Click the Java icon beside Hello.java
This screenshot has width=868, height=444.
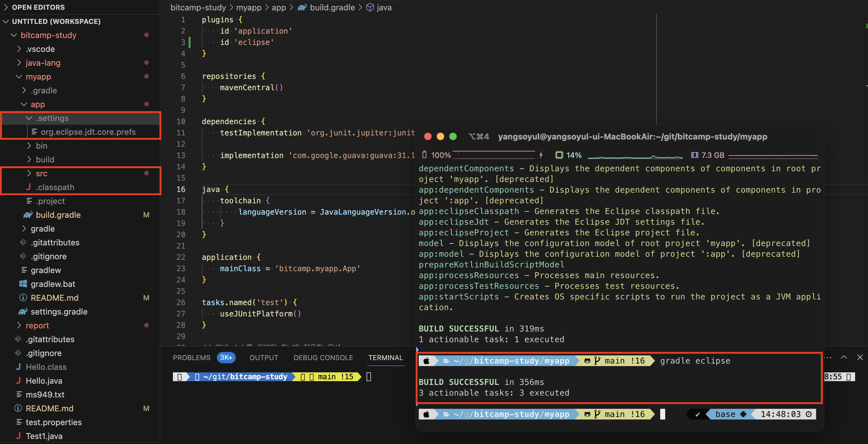[x=18, y=381]
